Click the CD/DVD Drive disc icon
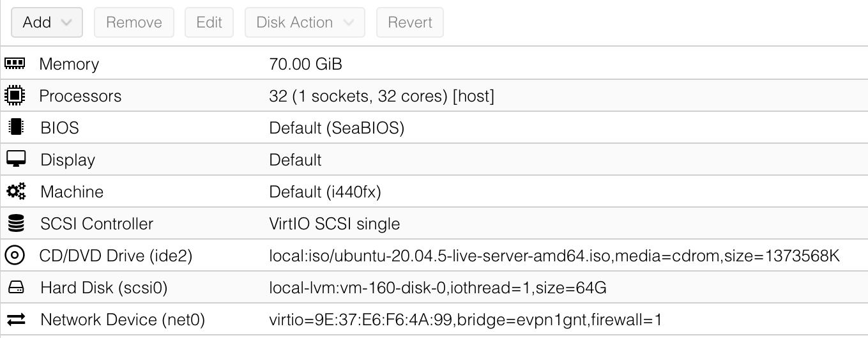This screenshot has height=338, width=868. (x=15, y=256)
